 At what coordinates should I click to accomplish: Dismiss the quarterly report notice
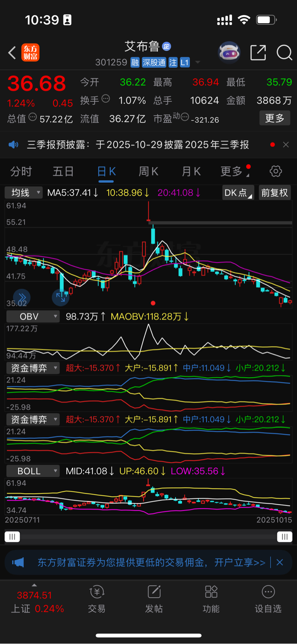(286, 144)
